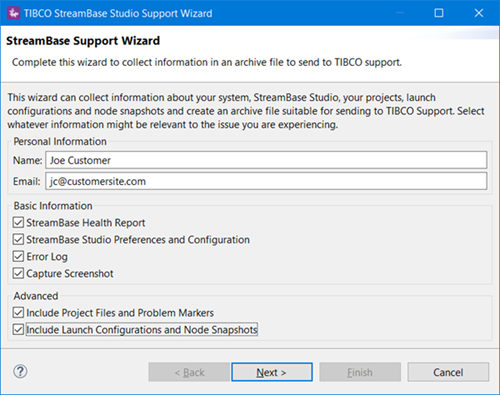This screenshot has width=500, height=395.
Task: Toggle Include Launch Configurations and Node Snapshots
Action: click(18, 330)
